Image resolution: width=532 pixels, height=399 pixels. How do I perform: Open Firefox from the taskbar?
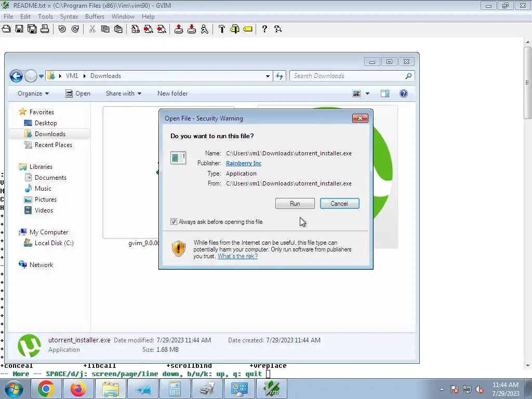click(78, 389)
